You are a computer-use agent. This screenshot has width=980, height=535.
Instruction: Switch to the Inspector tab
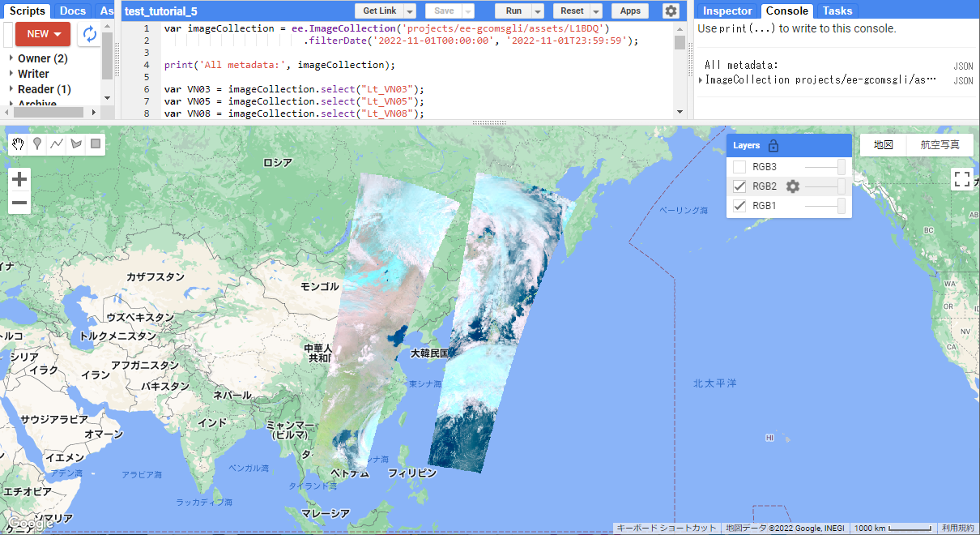(728, 11)
